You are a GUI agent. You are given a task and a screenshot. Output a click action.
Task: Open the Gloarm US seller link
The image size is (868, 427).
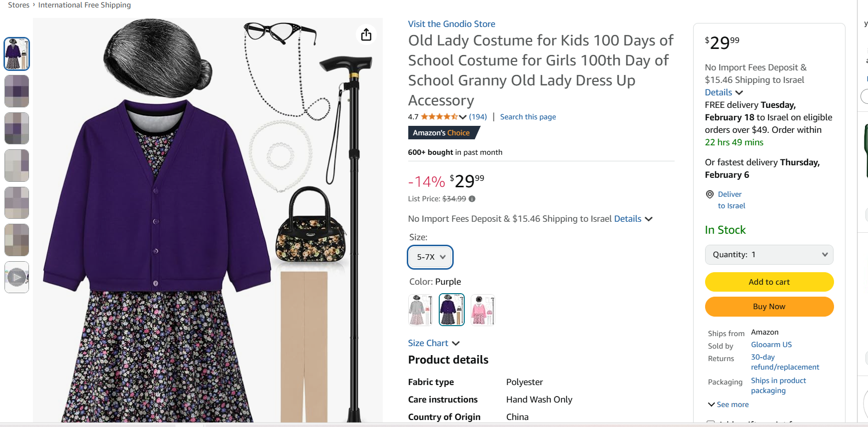771,345
